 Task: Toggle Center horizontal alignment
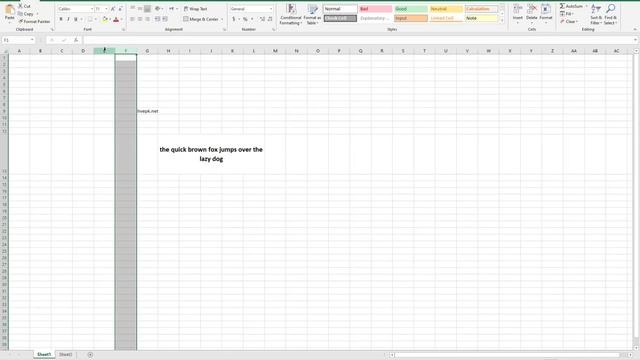coord(140,19)
